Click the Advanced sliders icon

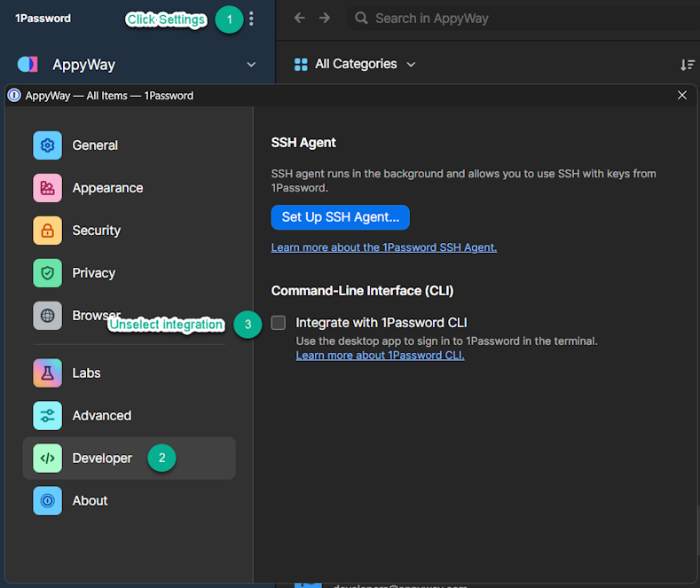click(x=47, y=415)
